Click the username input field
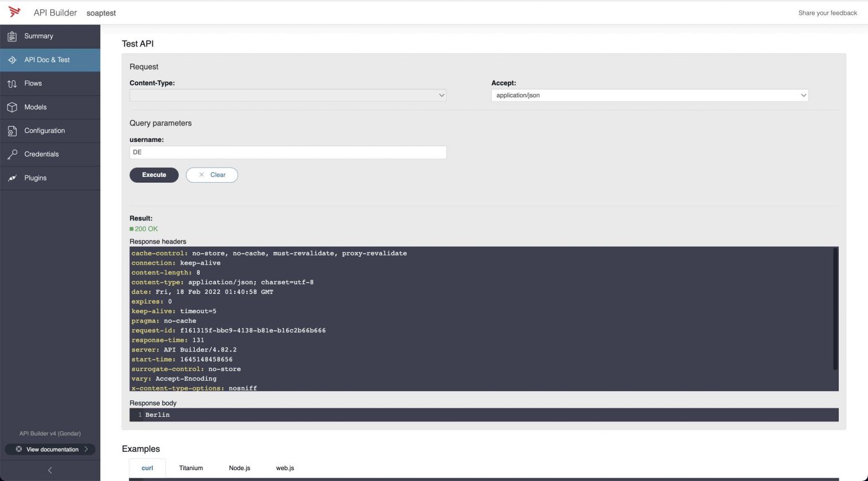868x481 pixels. pos(287,152)
